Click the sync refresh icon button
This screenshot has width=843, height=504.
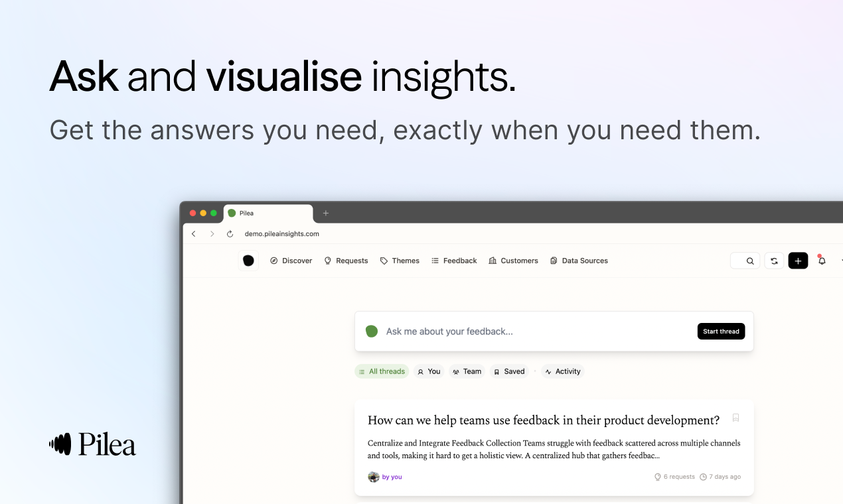[774, 261]
